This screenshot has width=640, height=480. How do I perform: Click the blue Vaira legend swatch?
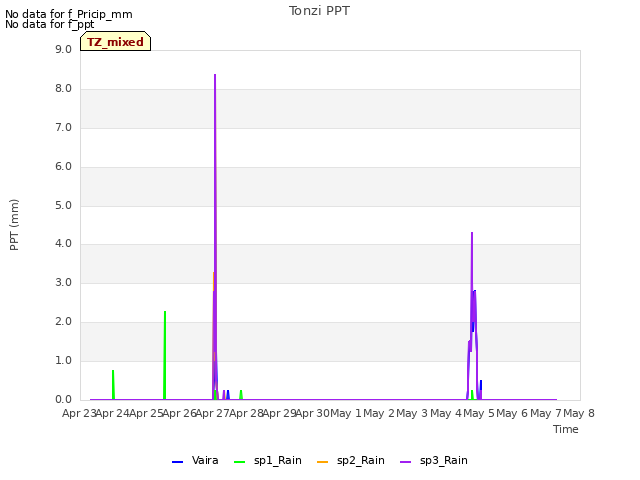178,462
